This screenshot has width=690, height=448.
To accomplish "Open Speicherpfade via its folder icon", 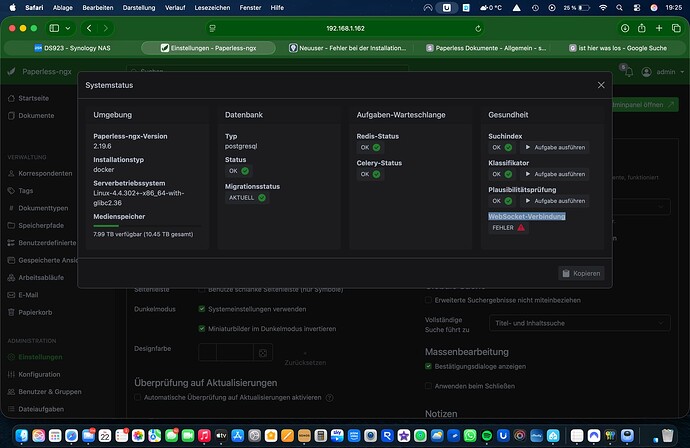I will 11,225.
